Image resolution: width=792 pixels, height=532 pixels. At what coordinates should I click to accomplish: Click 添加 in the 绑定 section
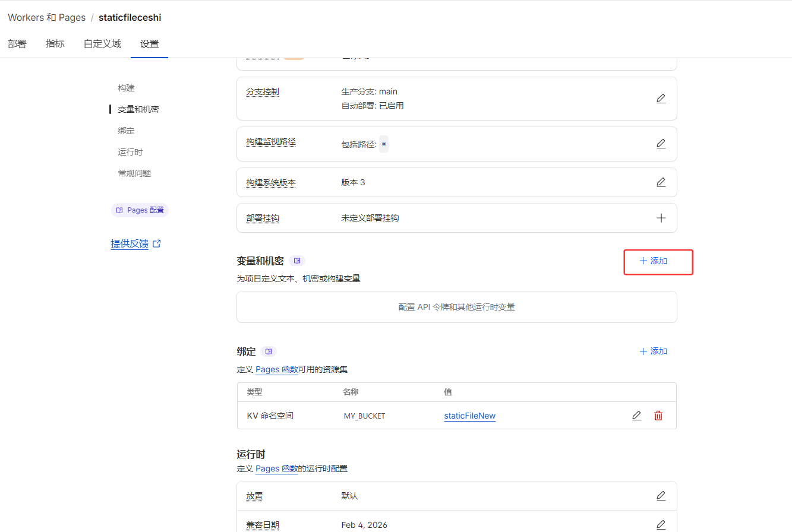pyautogui.click(x=653, y=351)
